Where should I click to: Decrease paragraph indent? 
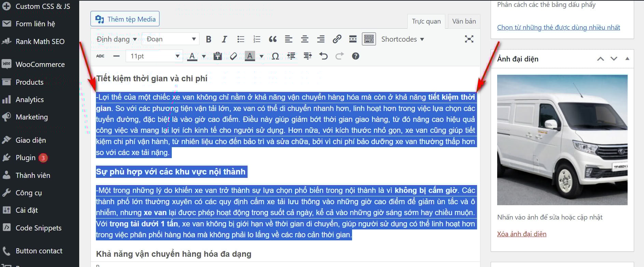pos(291,56)
